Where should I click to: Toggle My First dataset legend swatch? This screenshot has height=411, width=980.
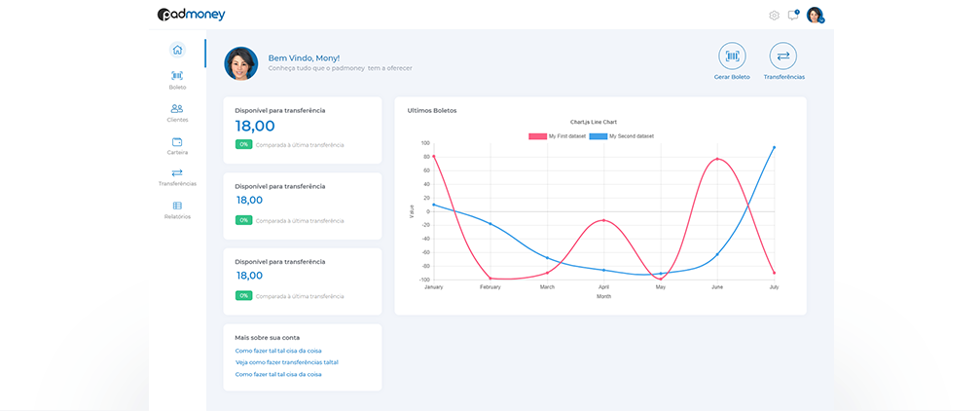click(x=537, y=136)
